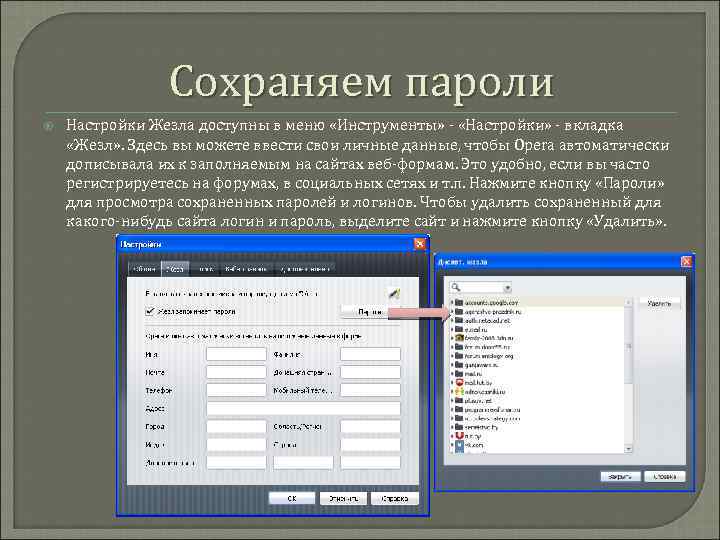Click the folder icon beside mail.ru
This screenshot has width=720, height=540.
[x=459, y=374]
